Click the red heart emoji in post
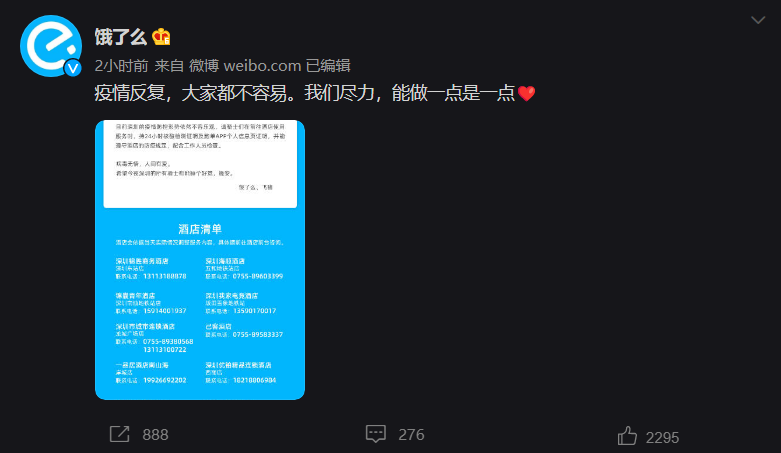The width and height of the screenshot is (781, 453). 526,93
